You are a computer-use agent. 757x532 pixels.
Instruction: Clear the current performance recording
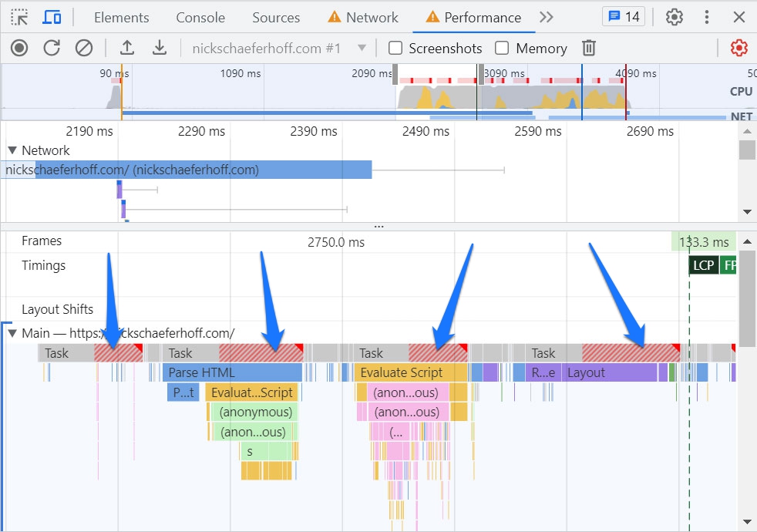click(x=82, y=48)
